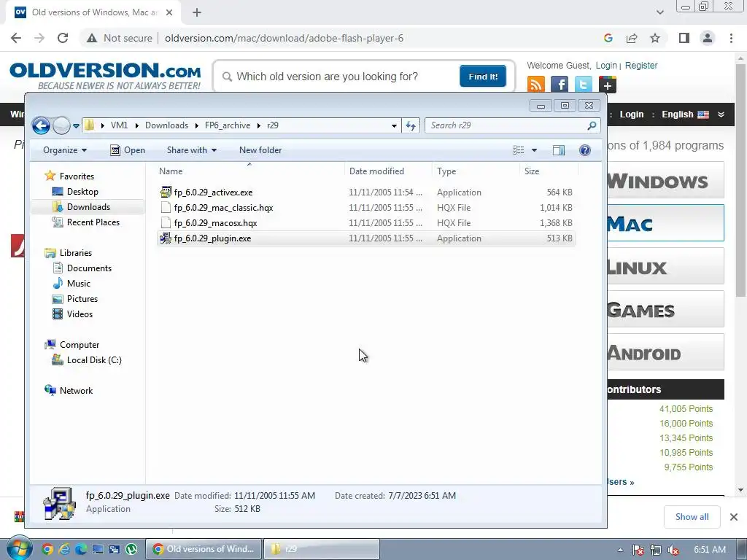Sort files by Size column
This screenshot has width=747, height=560.
[x=549, y=171]
